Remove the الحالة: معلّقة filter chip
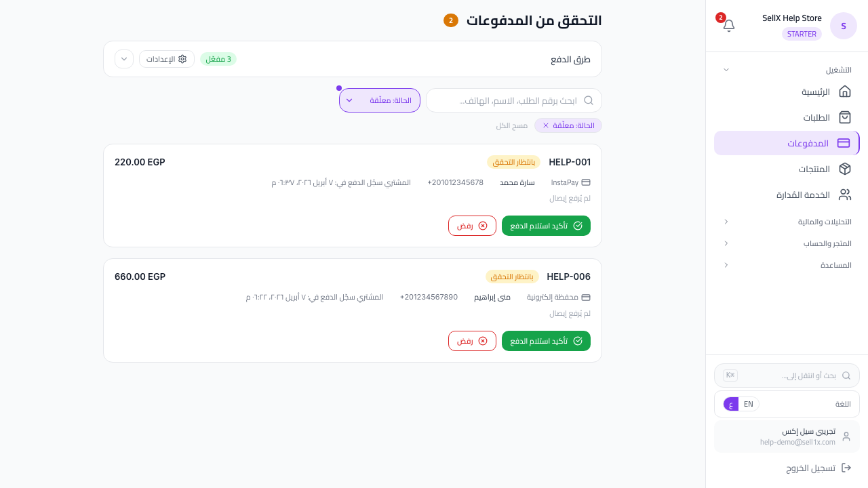Viewport: 868px width, 488px height. click(x=545, y=125)
